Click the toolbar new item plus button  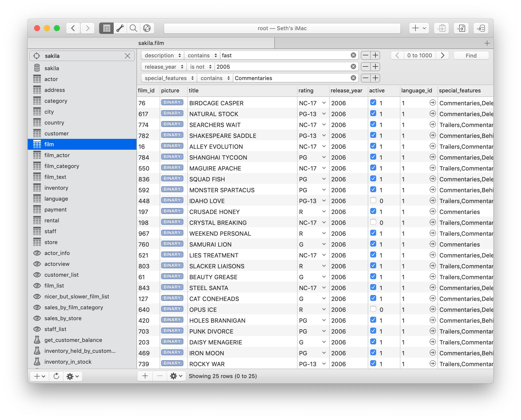point(419,28)
